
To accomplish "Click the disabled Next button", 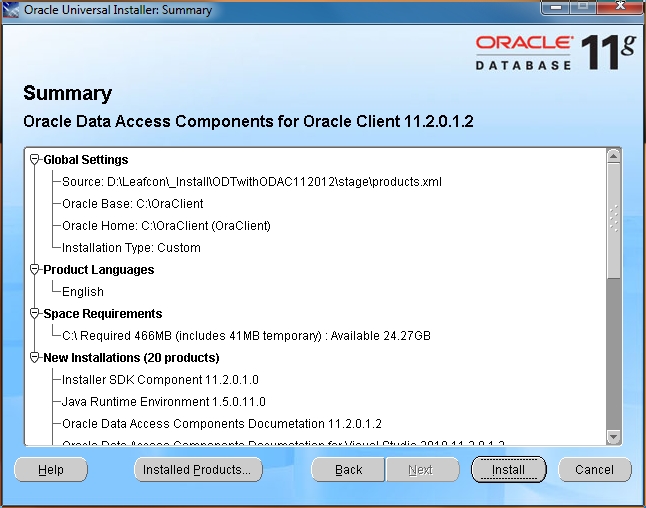I will click(421, 469).
